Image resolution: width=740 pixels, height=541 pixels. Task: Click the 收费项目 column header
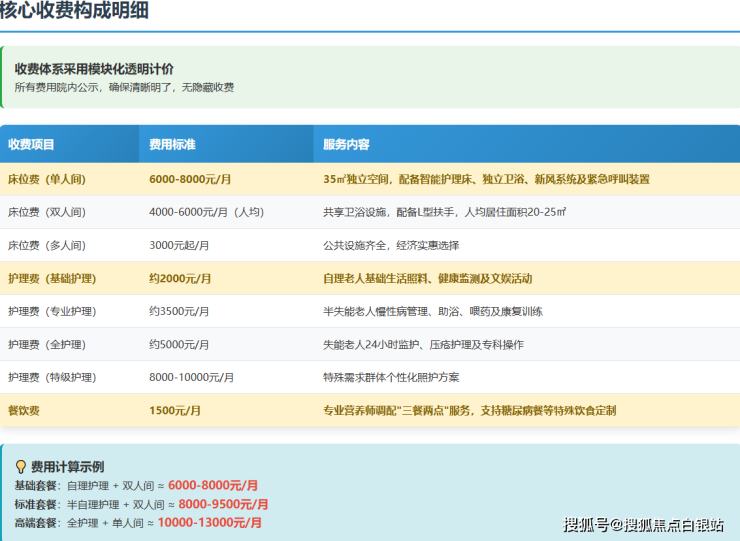[x=32, y=145]
